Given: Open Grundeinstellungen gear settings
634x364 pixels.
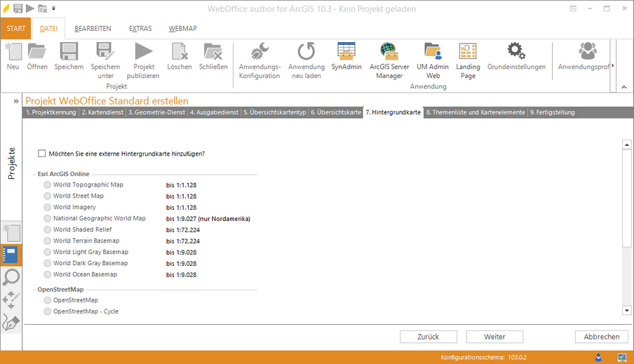Looking at the screenshot, I should point(516,52).
